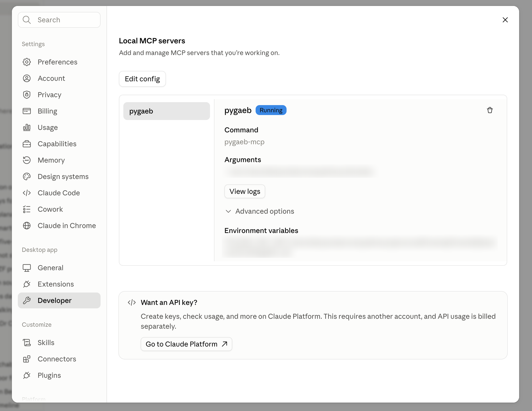This screenshot has height=411, width=532.
Task: Click the pygaeb-mcp command text
Action: pyautogui.click(x=244, y=142)
